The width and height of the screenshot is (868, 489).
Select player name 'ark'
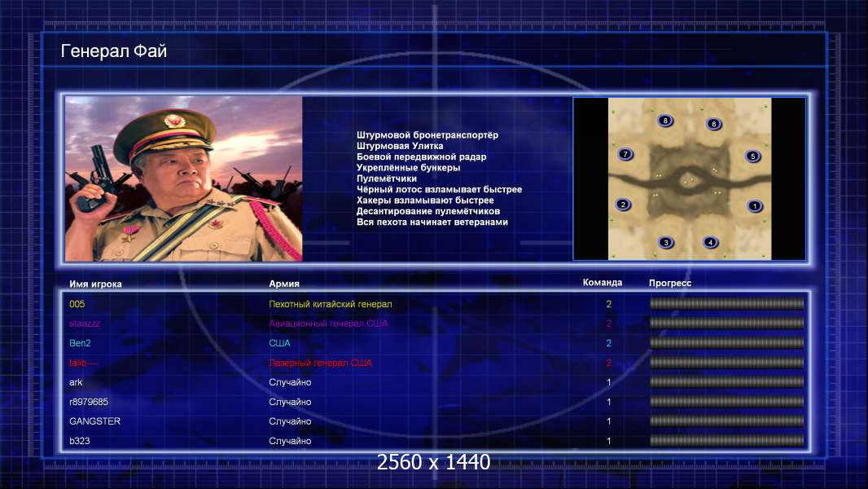pyautogui.click(x=76, y=382)
